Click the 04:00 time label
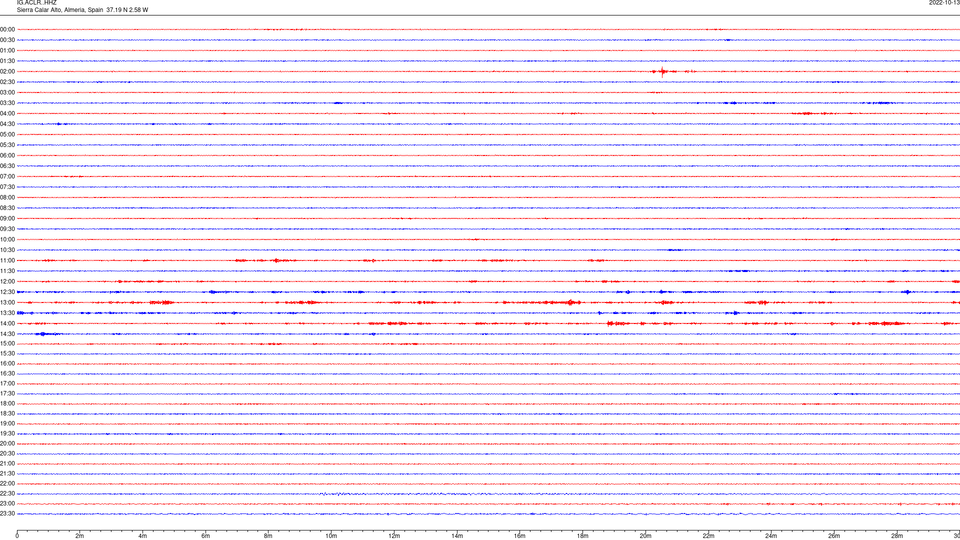Screen dimensions: 960x540 pos(7,113)
